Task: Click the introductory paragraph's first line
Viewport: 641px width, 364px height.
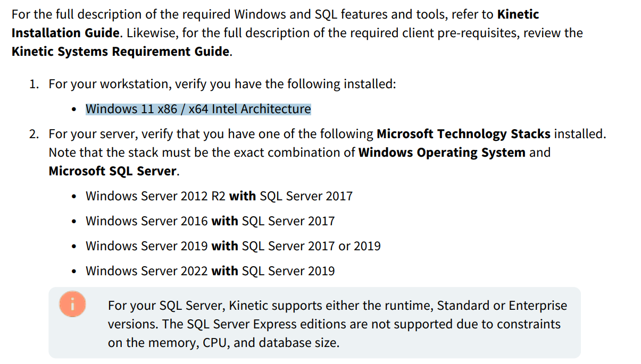Action: 276,14
